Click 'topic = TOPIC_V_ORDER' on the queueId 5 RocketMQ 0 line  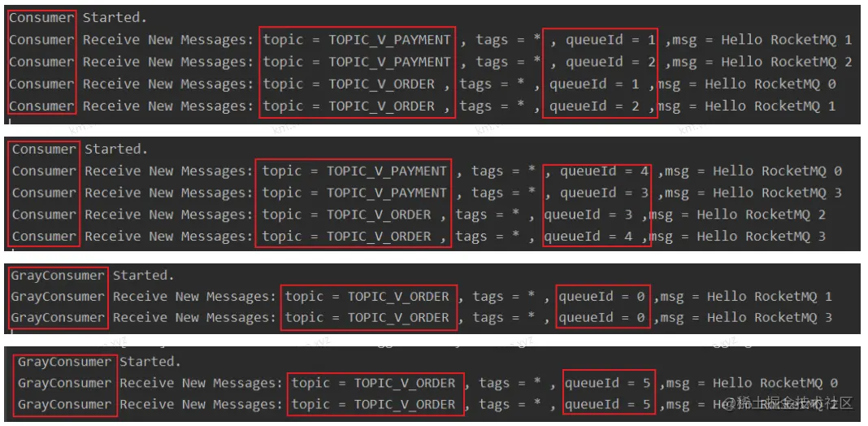pos(374,384)
